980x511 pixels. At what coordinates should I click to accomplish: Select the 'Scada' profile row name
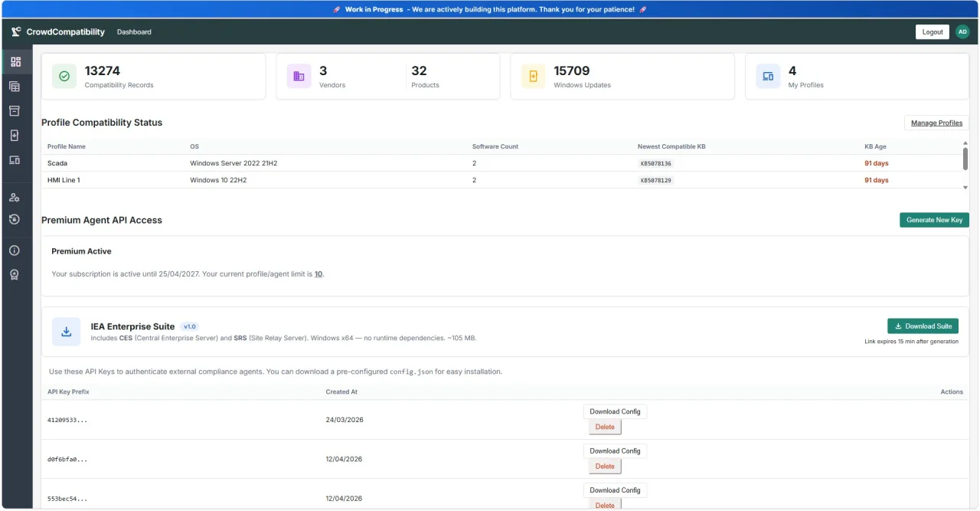(x=57, y=163)
